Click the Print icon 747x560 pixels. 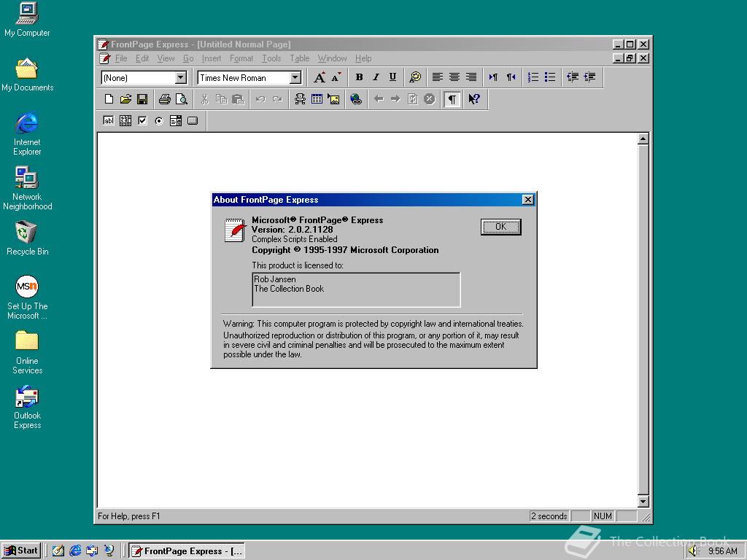[x=165, y=99]
